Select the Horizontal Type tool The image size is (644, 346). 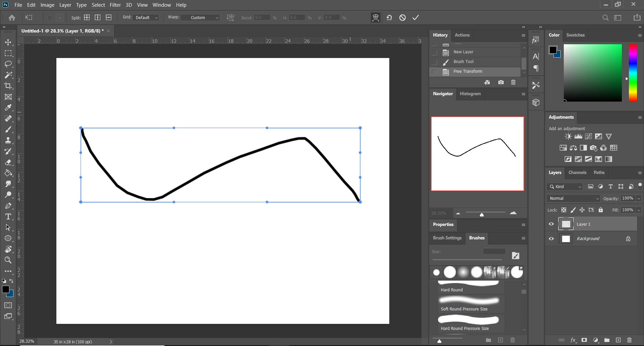pyautogui.click(x=8, y=217)
